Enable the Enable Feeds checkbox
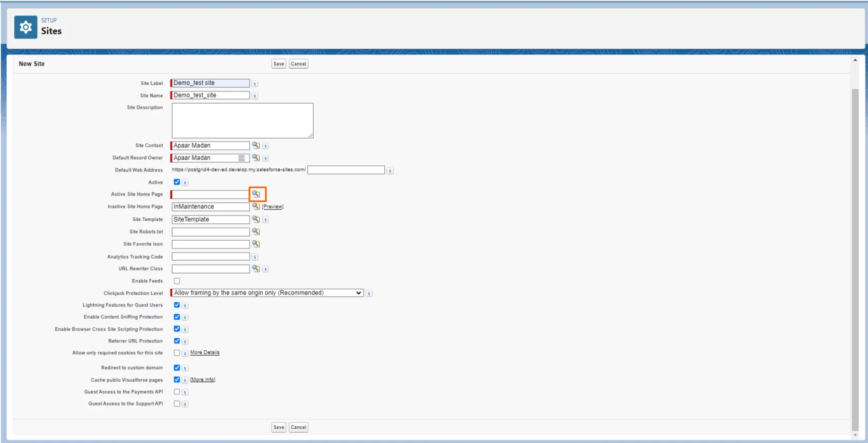The image size is (868, 443). tap(177, 281)
